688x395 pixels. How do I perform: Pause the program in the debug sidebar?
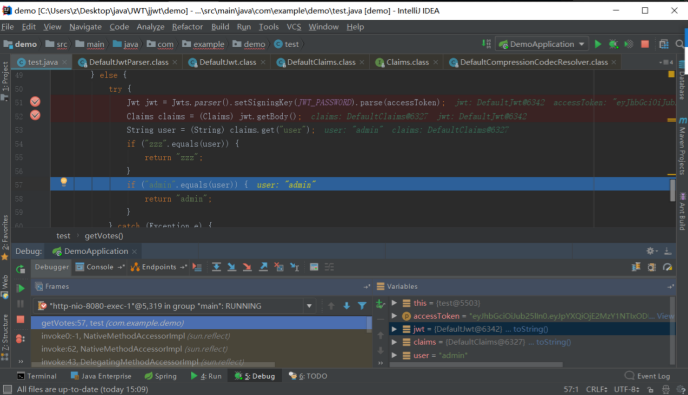(x=20, y=304)
